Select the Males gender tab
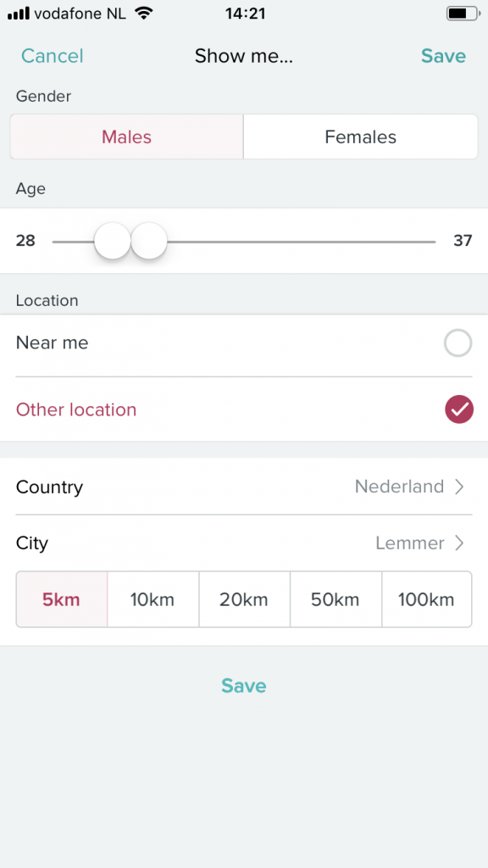The image size is (488, 868). [x=125, y=136]
